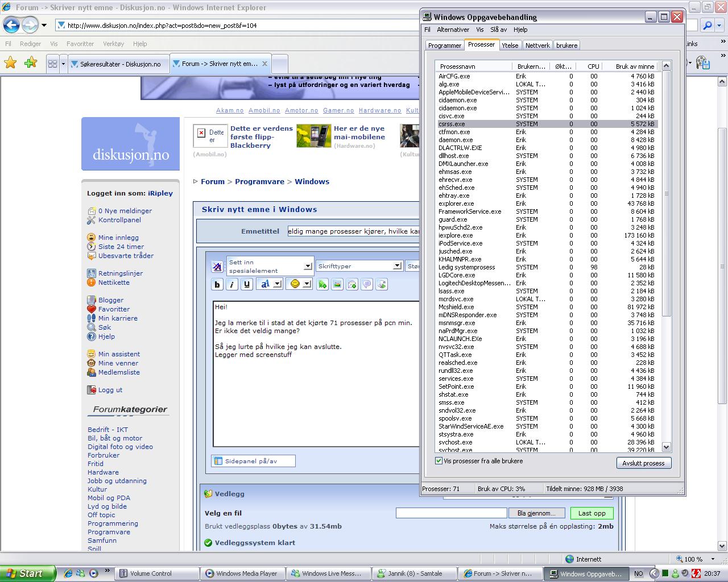Screen dimensions: 728x582
Task: Switch to the Nettverk tab
Action: 537,45
